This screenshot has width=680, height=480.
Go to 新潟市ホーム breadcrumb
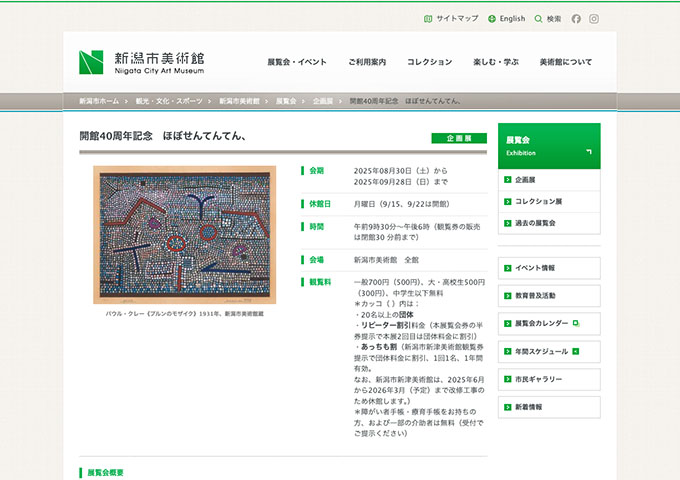click(x=99, y=101)
